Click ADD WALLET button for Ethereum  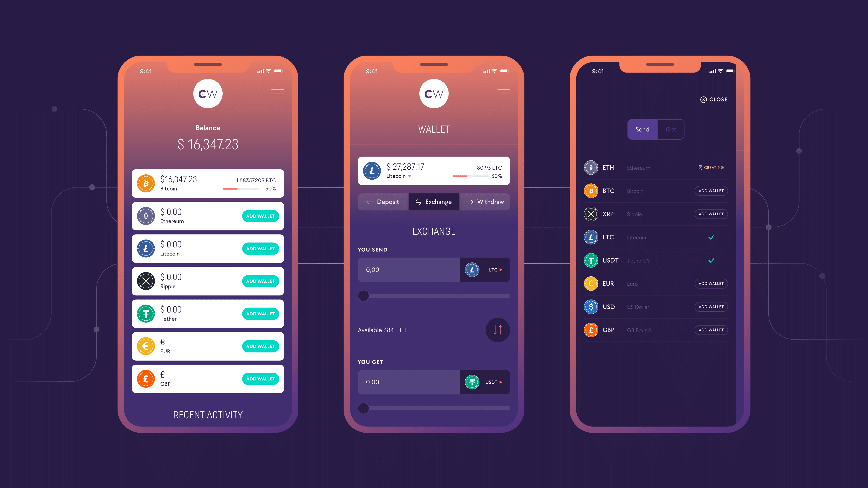260,216
